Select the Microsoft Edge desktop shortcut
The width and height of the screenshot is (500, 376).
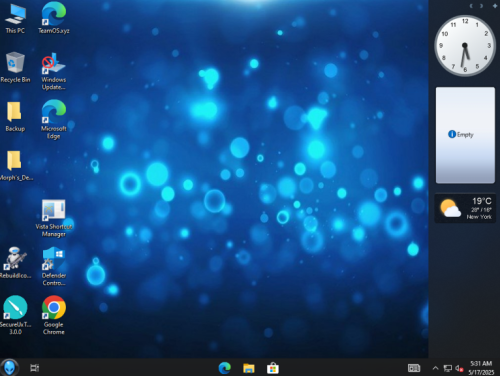(x=54, y=119)
